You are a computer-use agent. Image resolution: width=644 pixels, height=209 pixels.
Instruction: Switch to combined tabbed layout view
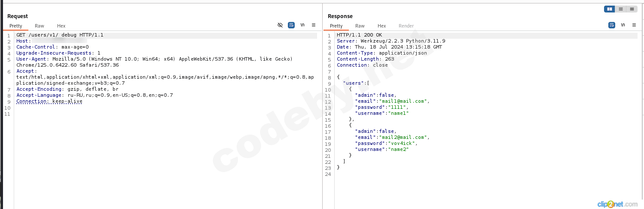coord(632,9)
